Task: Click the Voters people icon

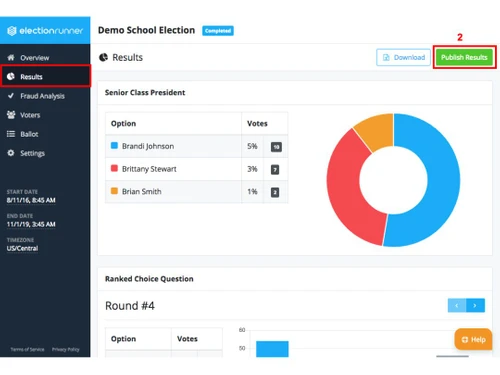Action: click(11, 115)
